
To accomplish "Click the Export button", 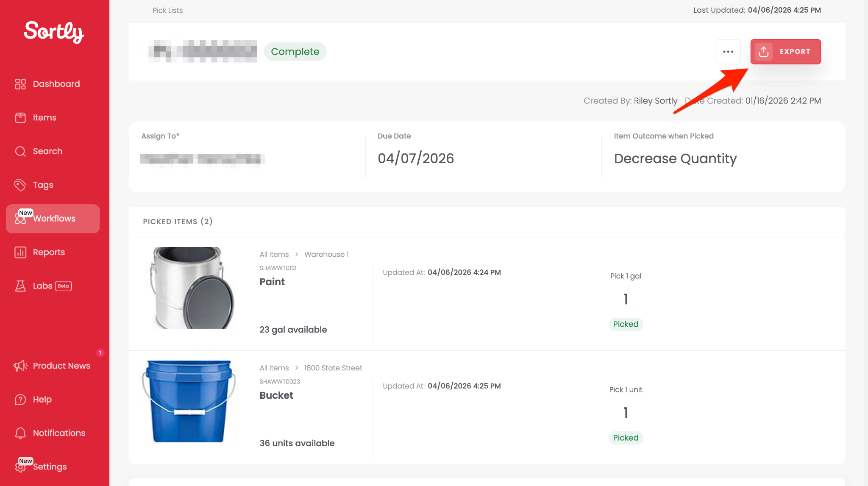I will pyautogui.click(x=785, y=52).
